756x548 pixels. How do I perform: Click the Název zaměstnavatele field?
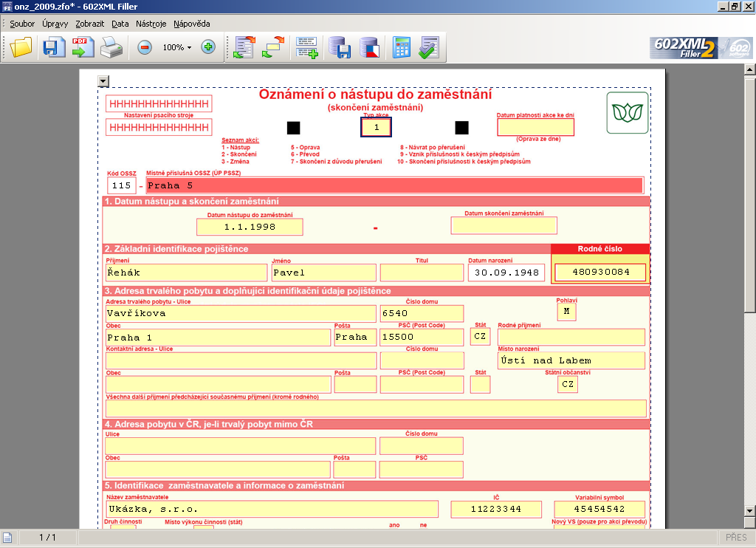coord(272,509)
